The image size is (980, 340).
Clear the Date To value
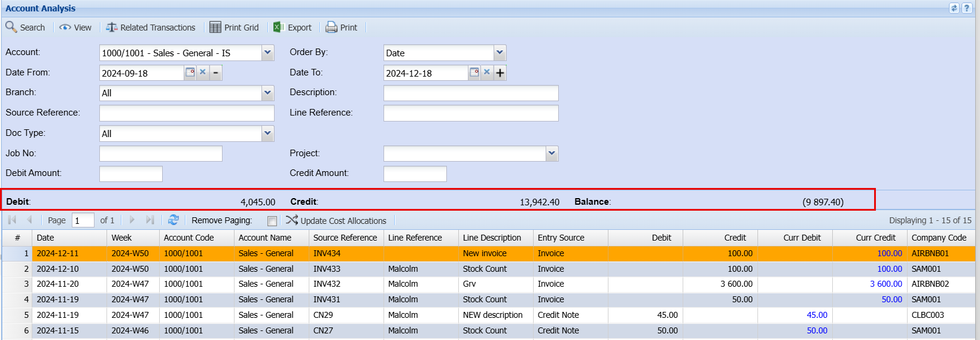[x=487, y=72]
